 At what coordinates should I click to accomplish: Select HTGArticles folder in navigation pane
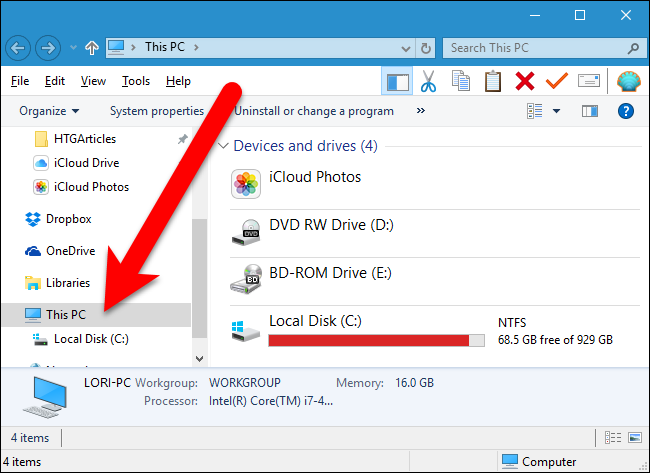click(85, 139)
